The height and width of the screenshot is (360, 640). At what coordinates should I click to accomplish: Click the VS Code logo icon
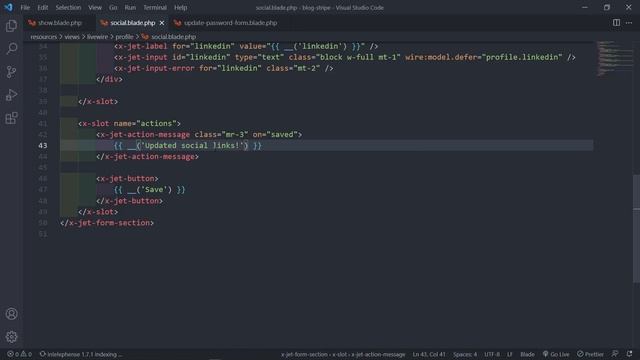(9, 7)
